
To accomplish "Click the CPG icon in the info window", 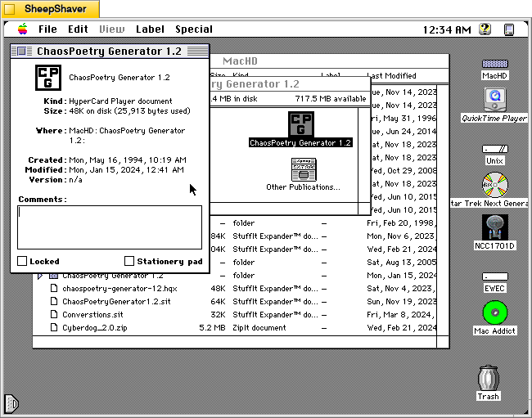I will coord(48,78).
